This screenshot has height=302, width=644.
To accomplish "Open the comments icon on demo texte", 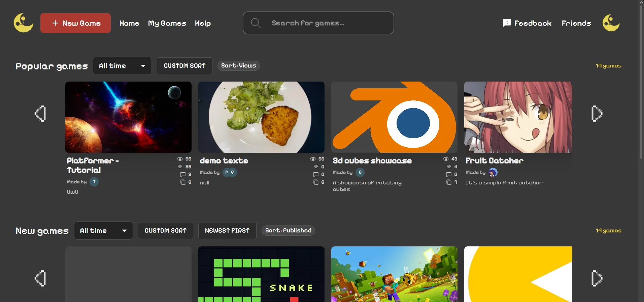I will tap(316, 175).
